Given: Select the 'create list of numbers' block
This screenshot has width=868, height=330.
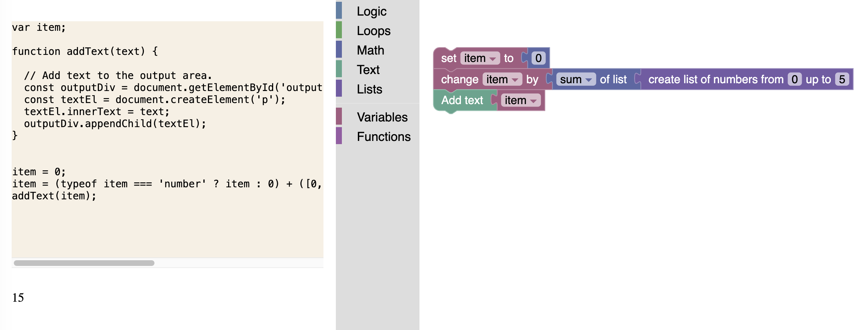Looking at the screenshot, I should [716, 79].
